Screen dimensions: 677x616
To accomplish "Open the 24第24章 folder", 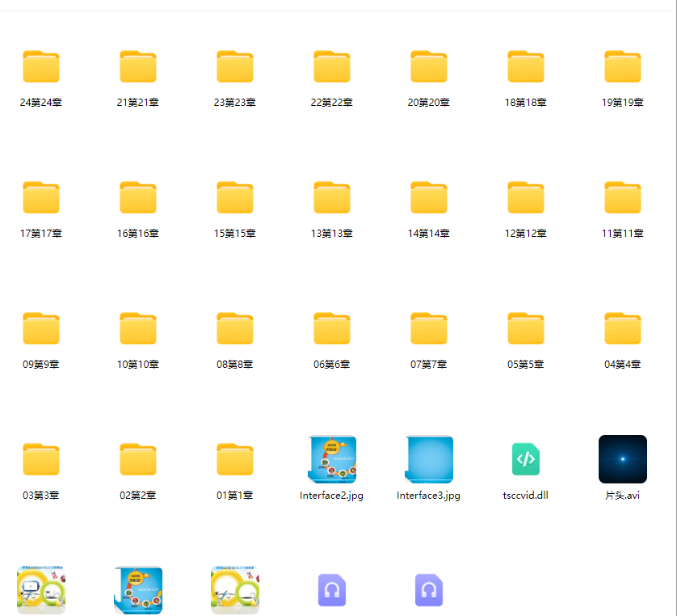I will click(x=41, y=67).
